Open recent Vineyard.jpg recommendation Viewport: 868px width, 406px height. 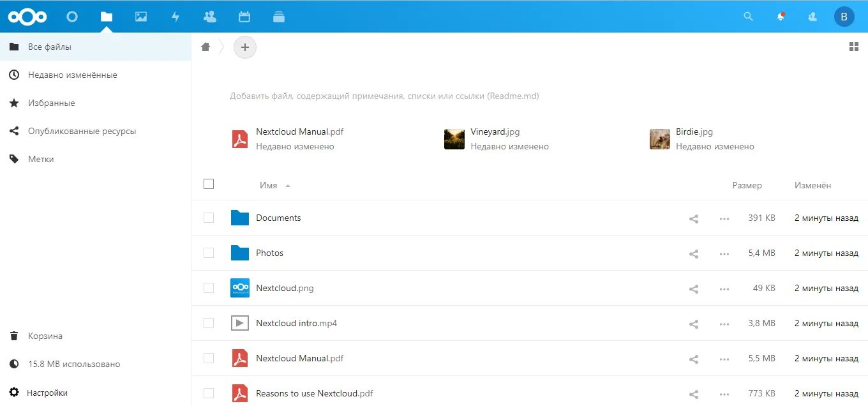497,139
